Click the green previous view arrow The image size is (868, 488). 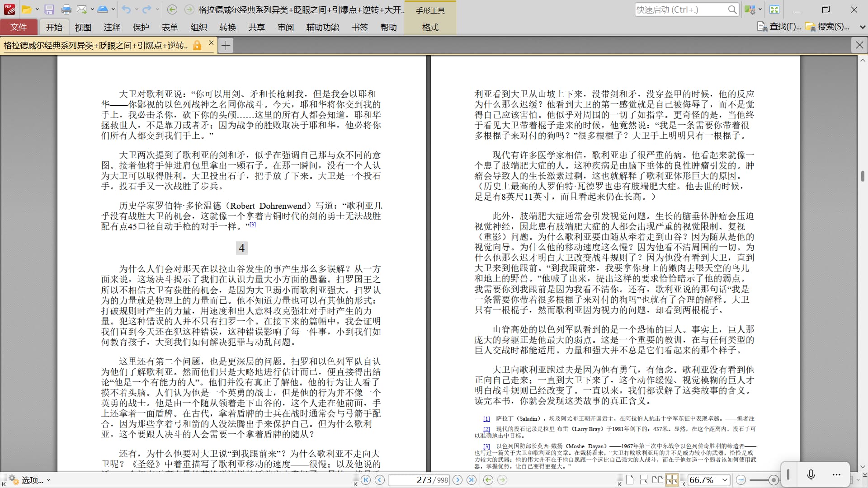(x=488, y=480)
